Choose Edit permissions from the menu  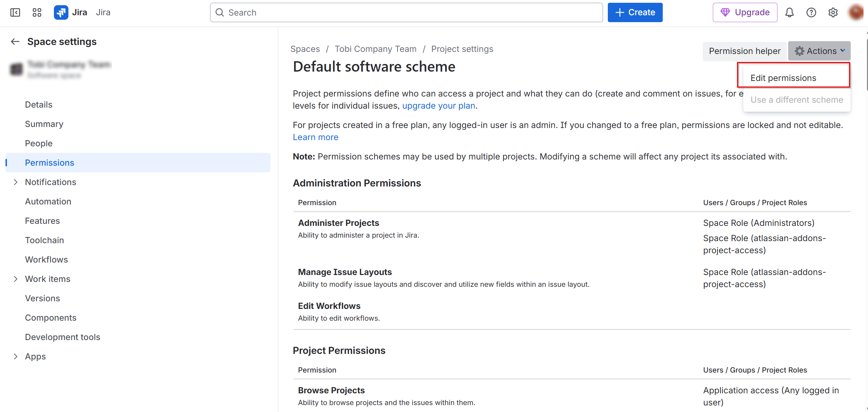[783, 78]
